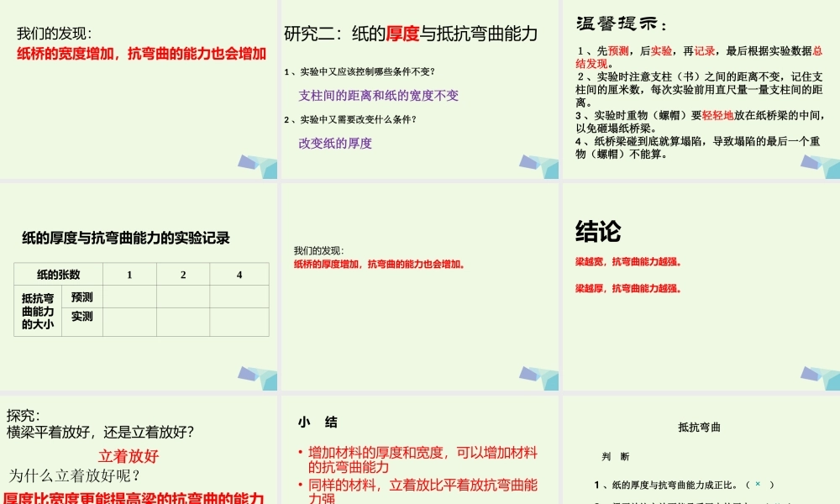The image size is (840, 504).
Task: Click the 抵抗弯曲能力的大小 row label
Action: [x=38, y=311]
